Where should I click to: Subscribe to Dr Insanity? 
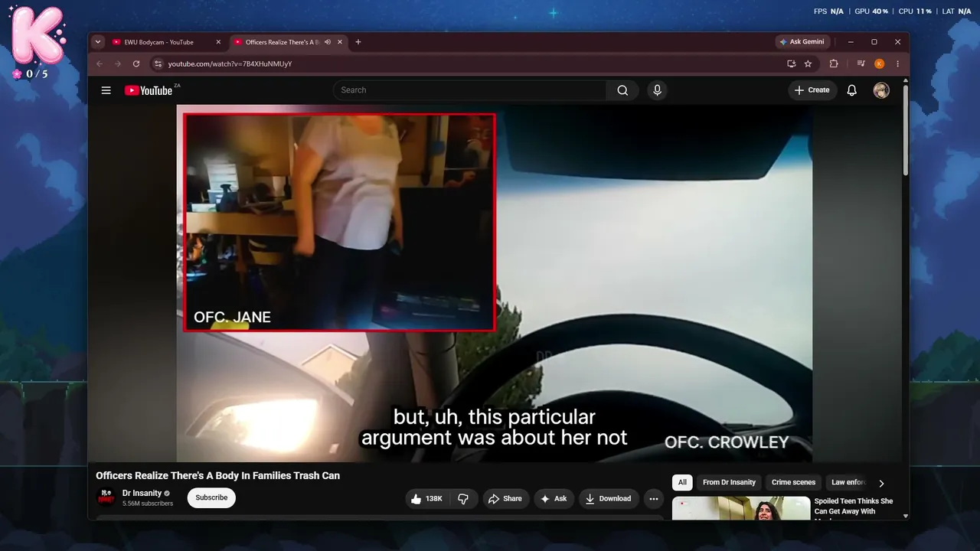point(211,497)
